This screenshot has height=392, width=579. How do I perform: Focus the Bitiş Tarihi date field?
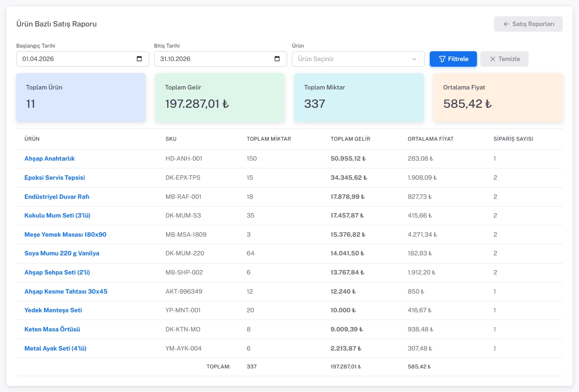click(220, 59)
